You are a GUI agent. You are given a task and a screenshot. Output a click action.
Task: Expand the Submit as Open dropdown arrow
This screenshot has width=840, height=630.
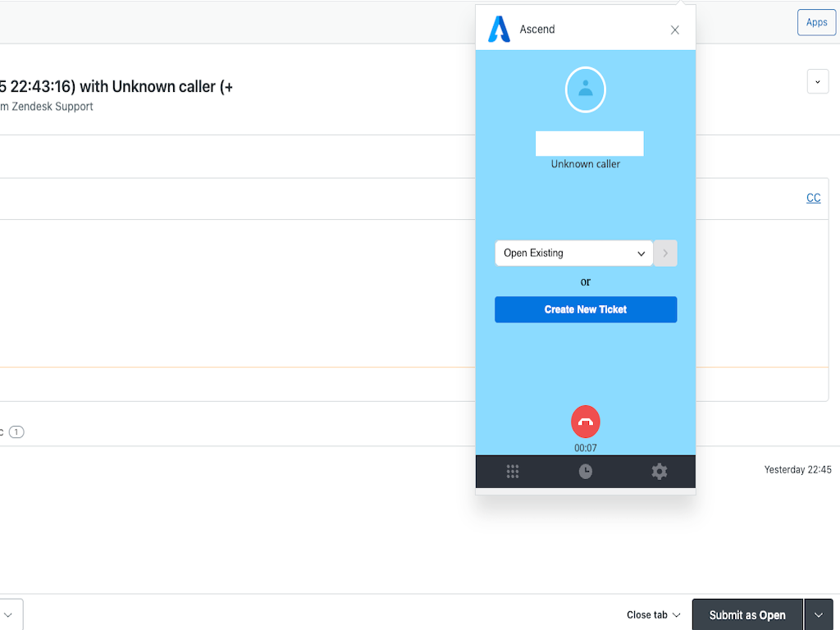pos(819,614)
